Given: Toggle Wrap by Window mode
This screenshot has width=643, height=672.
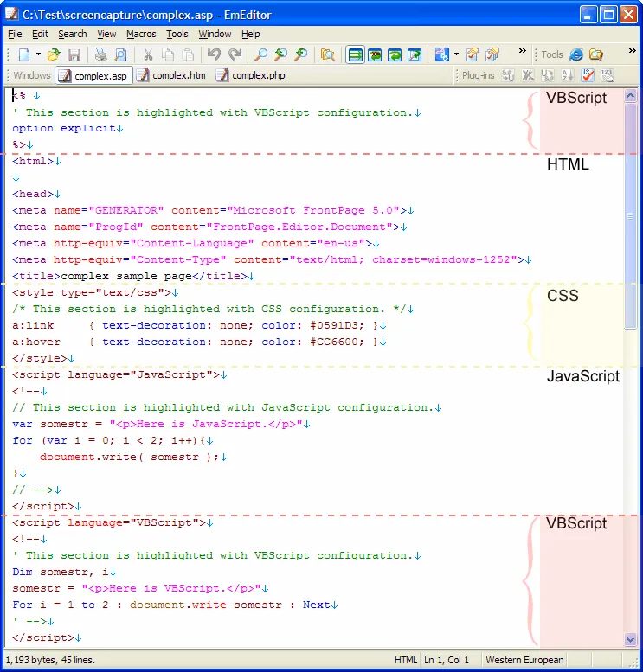Looking at the screenshot, I should [395, 54].
